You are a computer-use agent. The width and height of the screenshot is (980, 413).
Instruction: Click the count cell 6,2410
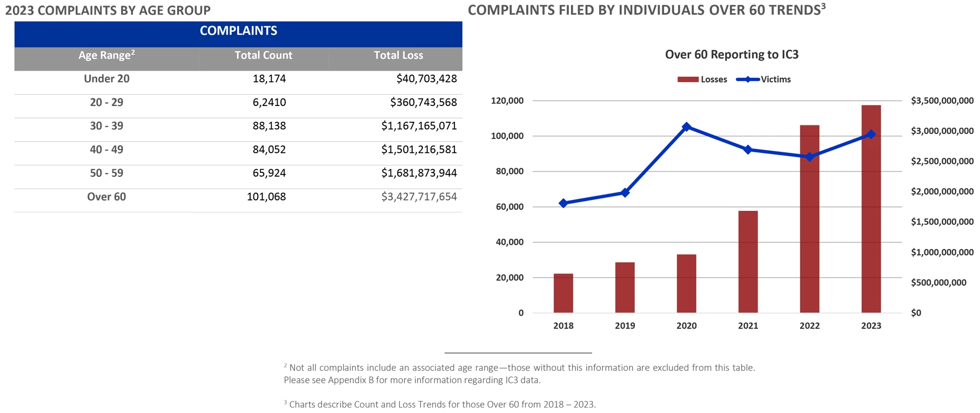click(269, 103)
